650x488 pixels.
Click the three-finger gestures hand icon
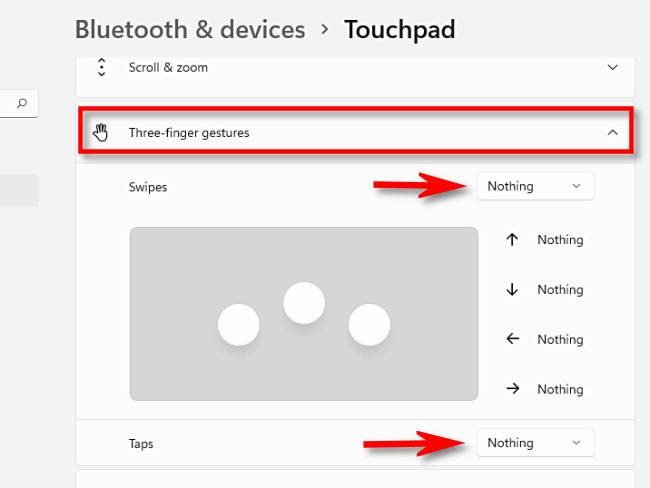[101, 132]
